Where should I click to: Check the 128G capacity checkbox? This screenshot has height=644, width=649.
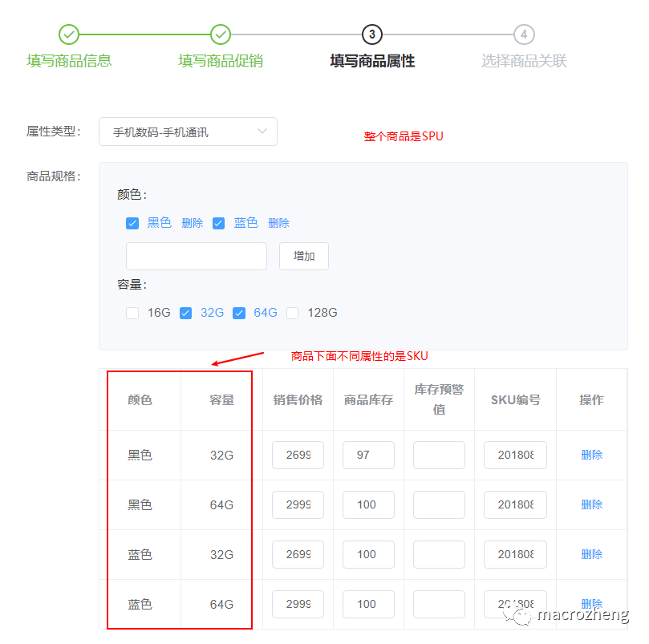[x=293, y=313]
